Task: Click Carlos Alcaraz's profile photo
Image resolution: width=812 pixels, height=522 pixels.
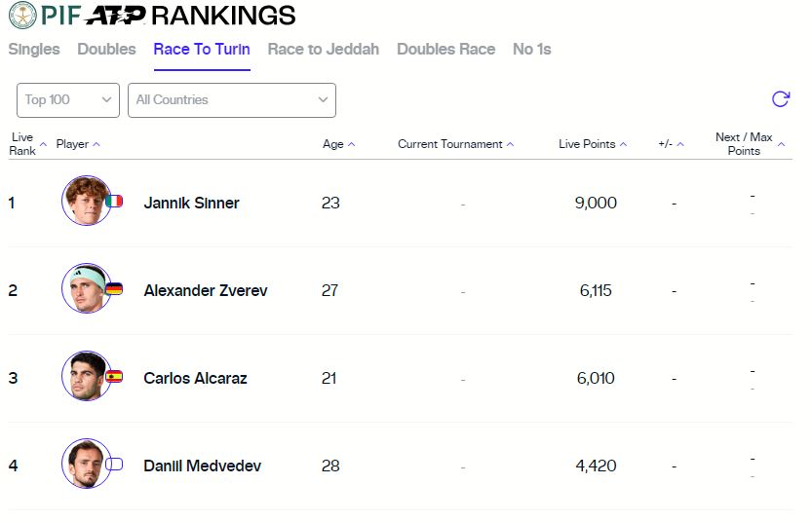Action: click(85, 376)
